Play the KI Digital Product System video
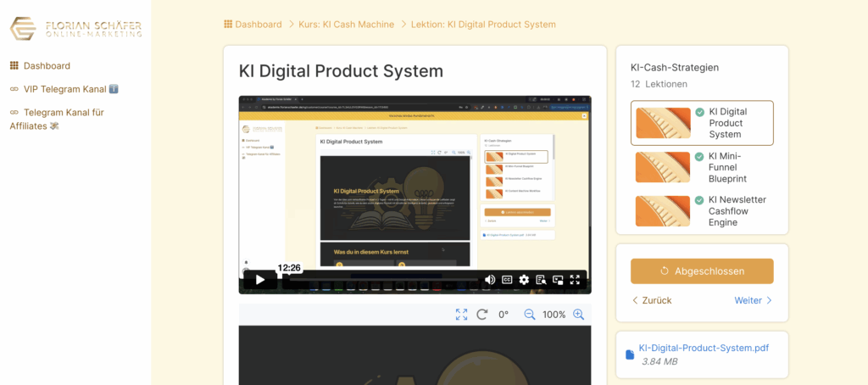Screen dimensions: 868x385 (260, 279)
